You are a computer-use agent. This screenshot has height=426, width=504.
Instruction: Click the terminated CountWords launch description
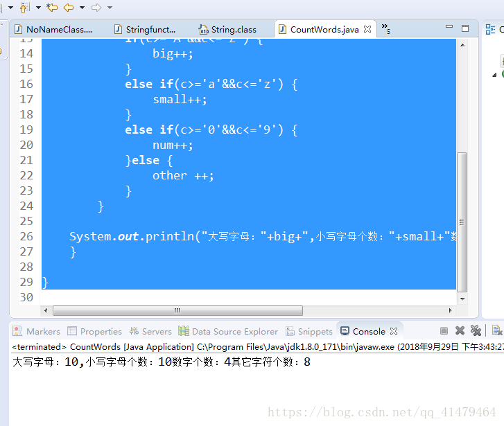258,347
